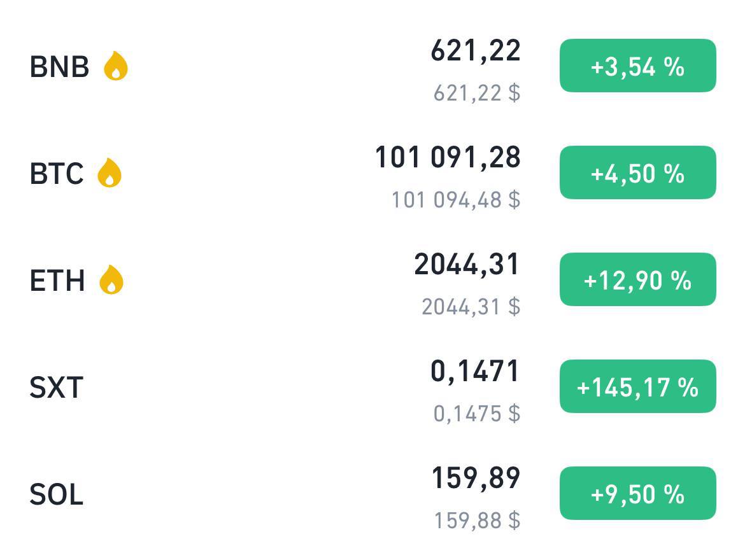
Task: Click the +4,50 % green button
Action: [637, 172]
